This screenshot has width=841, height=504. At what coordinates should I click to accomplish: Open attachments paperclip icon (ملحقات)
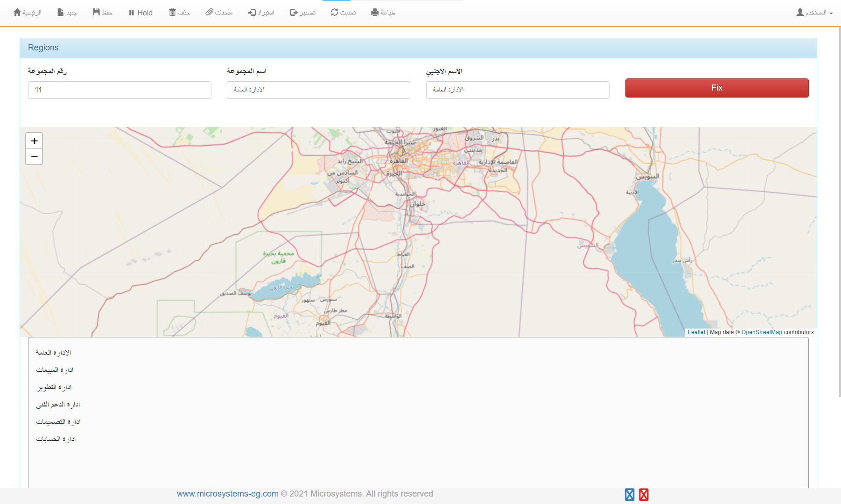click(x=209, y=12)
